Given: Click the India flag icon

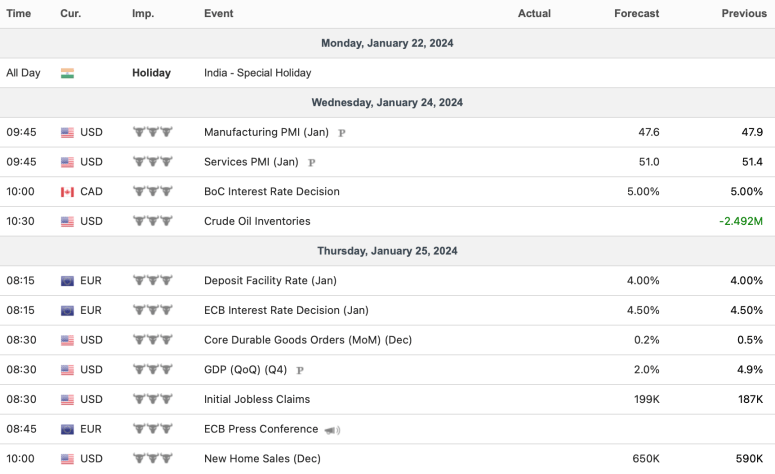Looking at the screenshot, I should click(67, 73).
